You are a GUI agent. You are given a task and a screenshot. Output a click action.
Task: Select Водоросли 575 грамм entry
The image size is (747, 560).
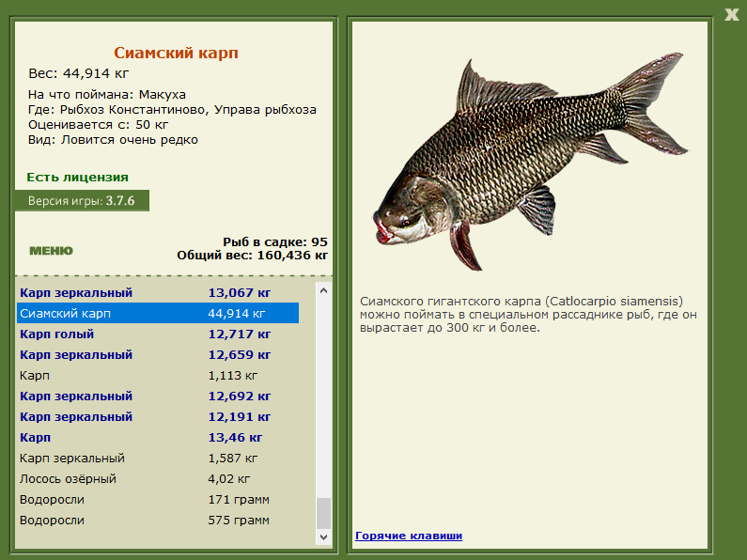click(158, 520)
